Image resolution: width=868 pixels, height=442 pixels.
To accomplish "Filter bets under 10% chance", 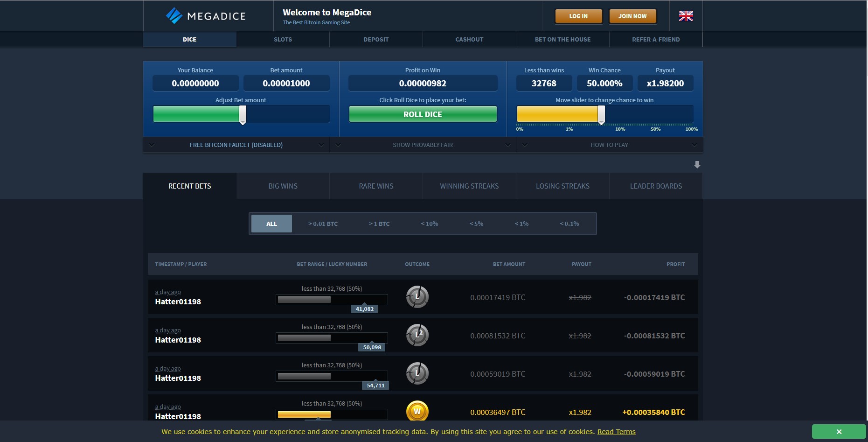I will pos(430,224).
